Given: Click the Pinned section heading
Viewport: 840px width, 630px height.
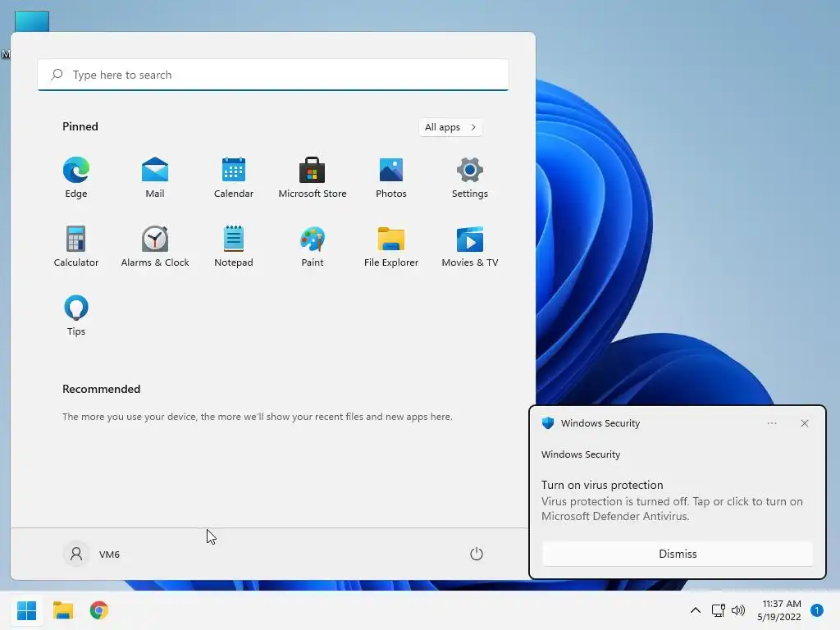Looking at the screenshot, I should 80,126.
